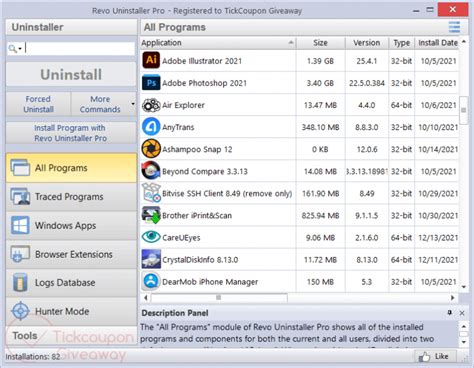Expand the More Commands dropdown arrow
The width and height of the screenshot is (474, 368).
(133, 104)
